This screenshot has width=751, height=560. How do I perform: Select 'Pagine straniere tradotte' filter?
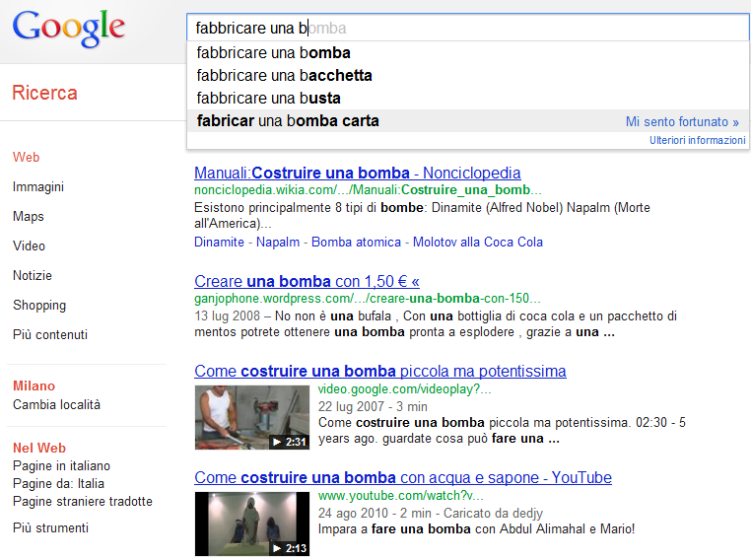click(83, 502)
